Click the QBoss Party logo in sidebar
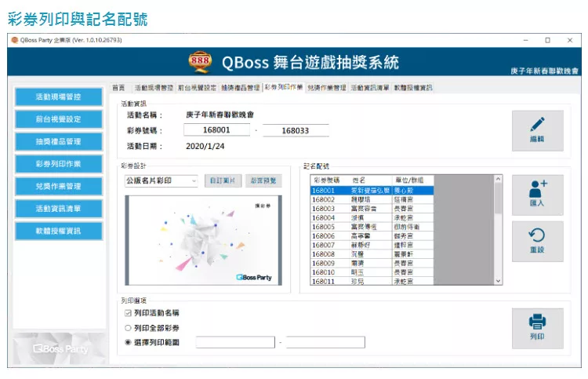 point(60,348)
